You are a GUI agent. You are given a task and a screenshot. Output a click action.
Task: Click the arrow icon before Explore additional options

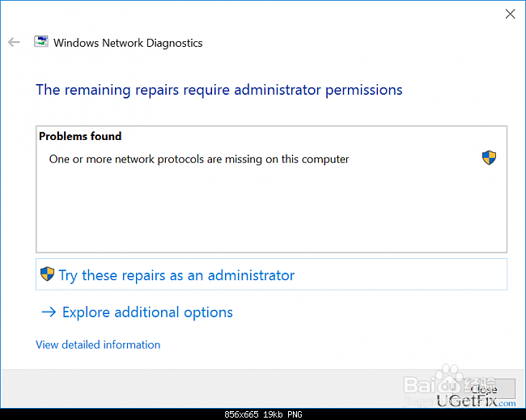click(49, 312)
